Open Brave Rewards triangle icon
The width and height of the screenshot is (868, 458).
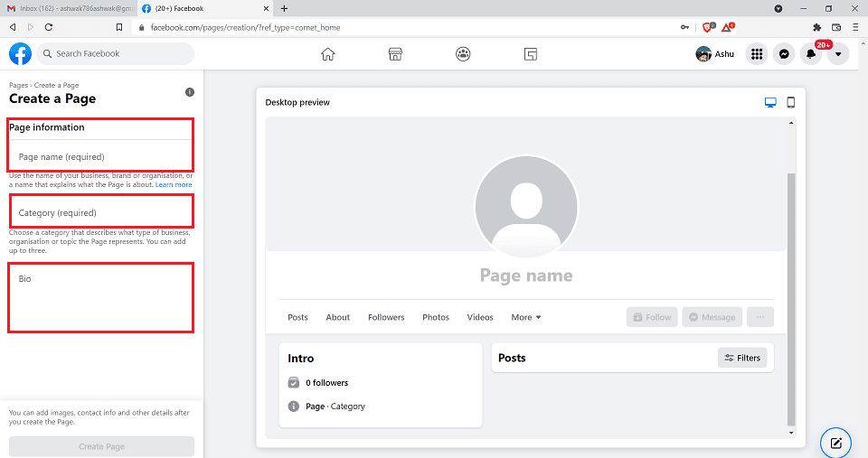[x=727, y=26]
